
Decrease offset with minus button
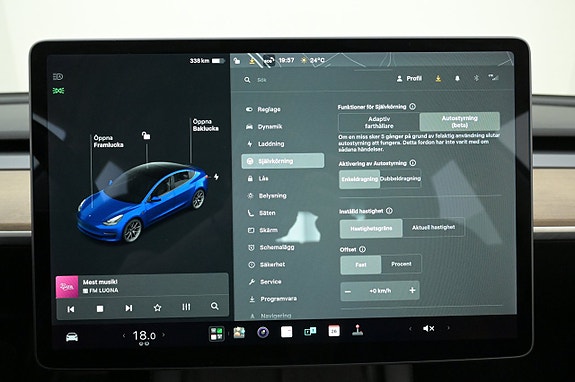tap(348, 292)
